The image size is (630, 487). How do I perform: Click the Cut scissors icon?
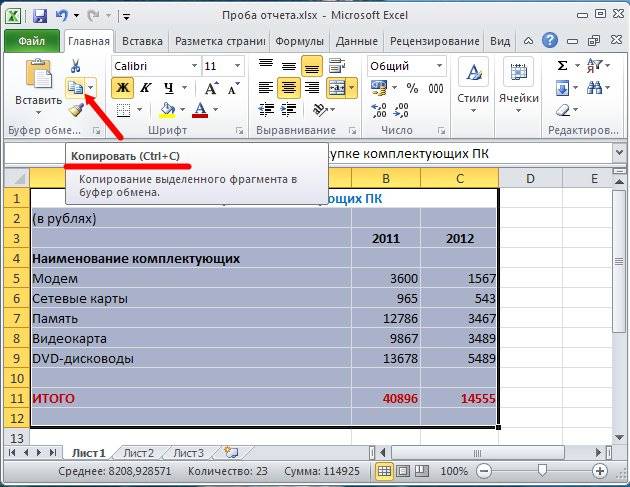pyautogui.click(x=75, y=66)
